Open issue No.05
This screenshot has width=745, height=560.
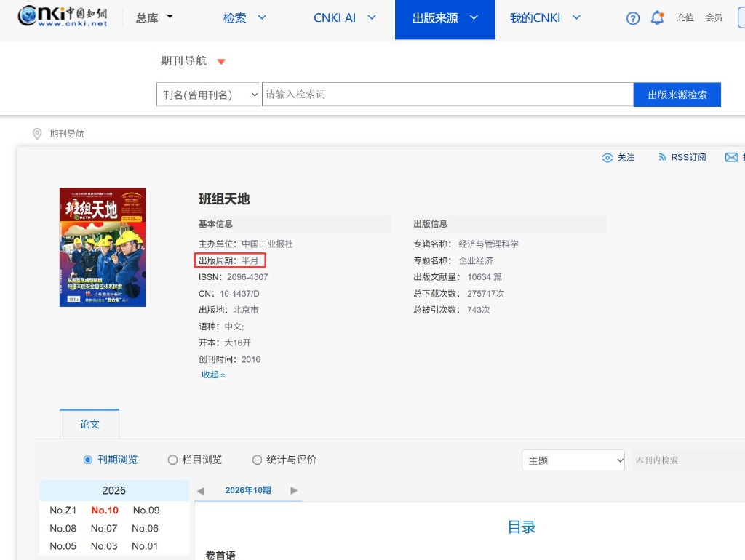coord(63,546)
